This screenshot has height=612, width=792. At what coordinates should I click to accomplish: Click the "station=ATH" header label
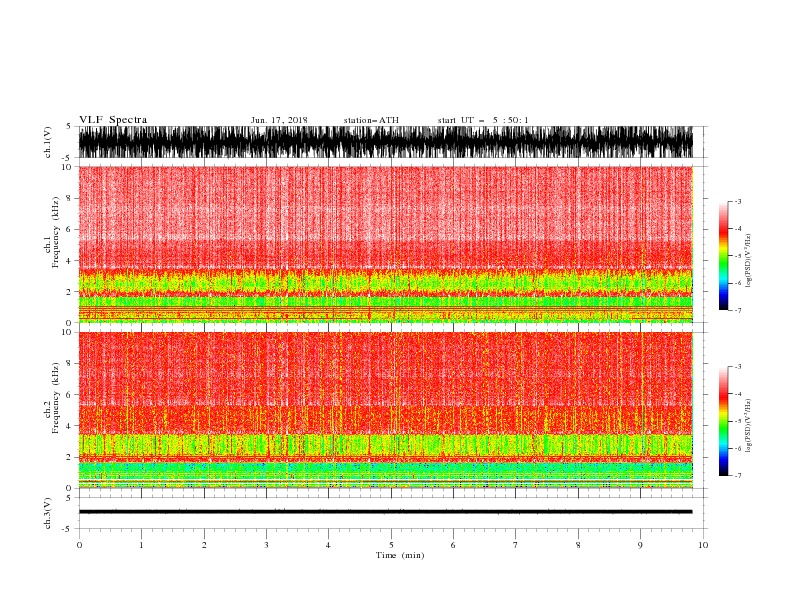[x=371, y=120]
